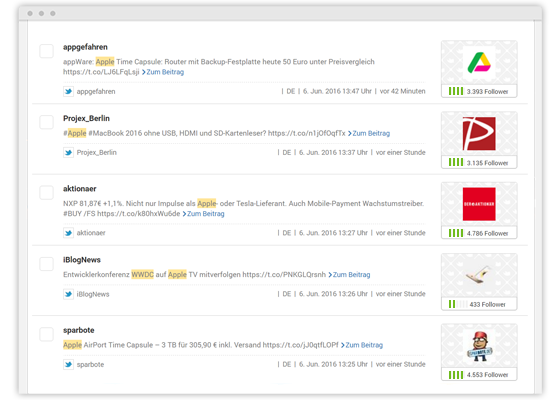
Task: Open the Projex_Berlin red P logo
Action: 479,134
